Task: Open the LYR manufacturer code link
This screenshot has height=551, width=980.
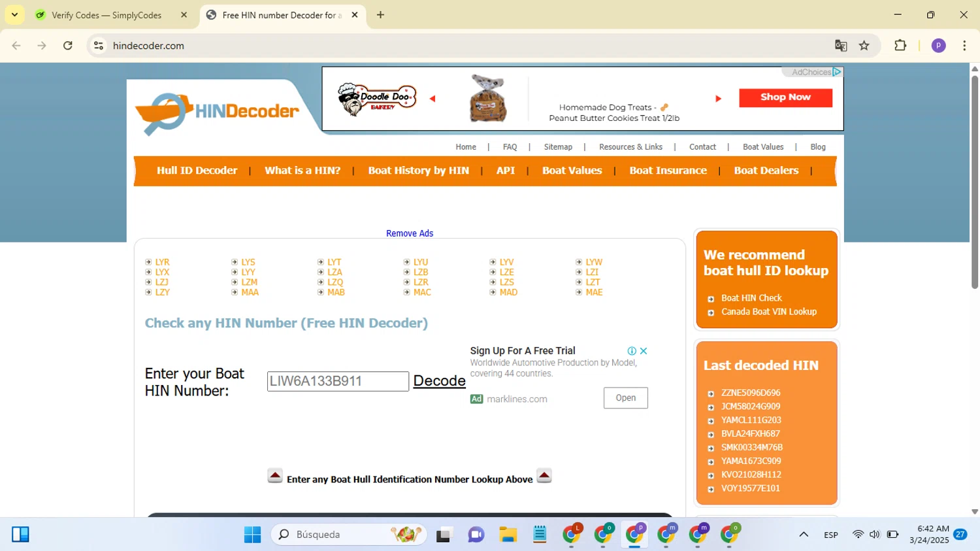Action: click(x=162, y=262)
